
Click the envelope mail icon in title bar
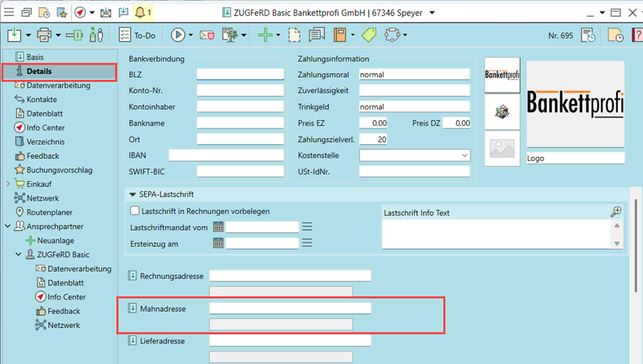pos(106,12)
